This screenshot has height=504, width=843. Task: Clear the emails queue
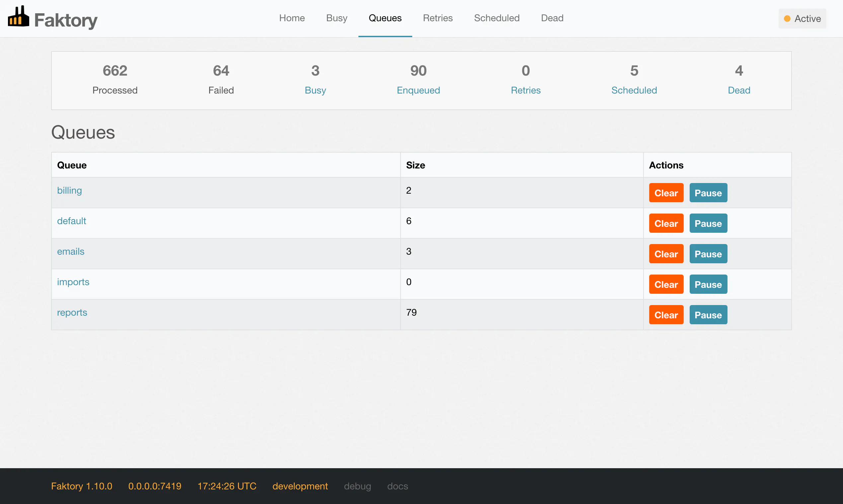[x=666, y=254]
